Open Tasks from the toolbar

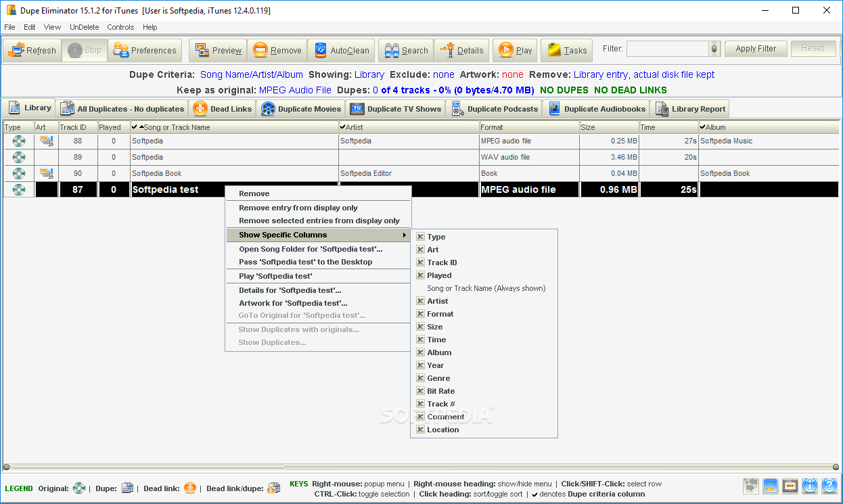[x=567, y=50]
